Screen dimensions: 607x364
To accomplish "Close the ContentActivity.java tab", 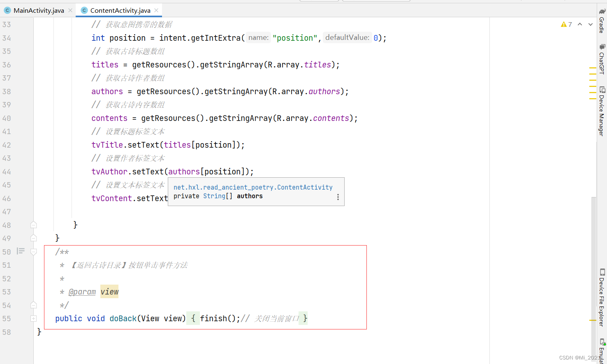I will (x=156, y=10).
